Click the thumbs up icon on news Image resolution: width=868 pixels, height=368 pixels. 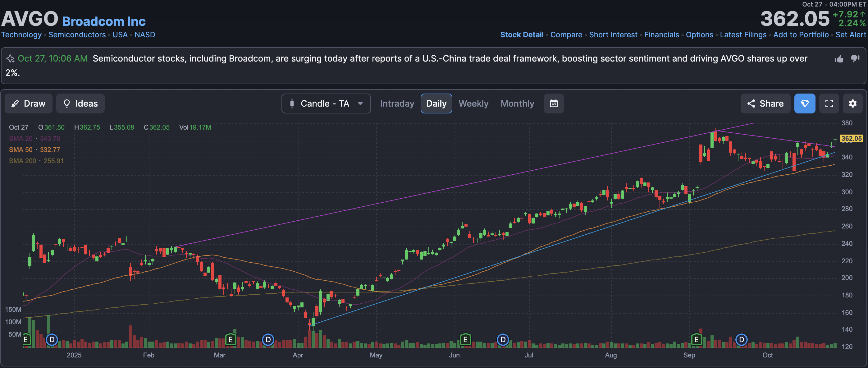click(x=839, y=59)
